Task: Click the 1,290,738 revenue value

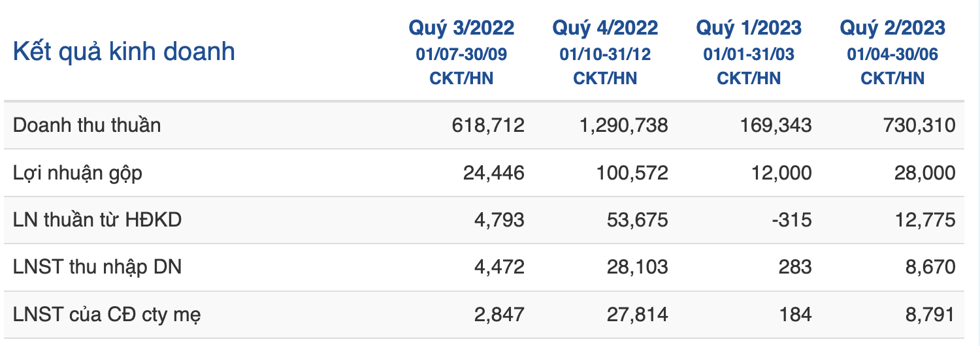Action: pyautogui.click(x=623, y=125)
